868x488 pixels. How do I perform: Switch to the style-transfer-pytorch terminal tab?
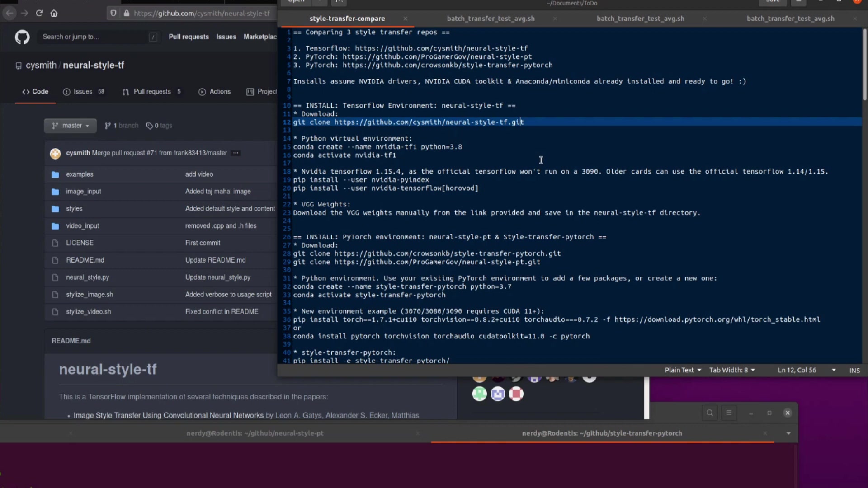(x=602, y=433)
